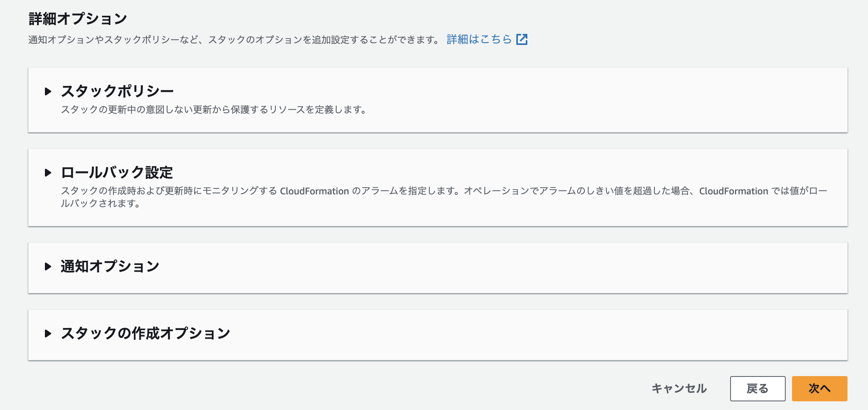Click the disclosure triangle beside スタックの作成オプション

point(48,334)
